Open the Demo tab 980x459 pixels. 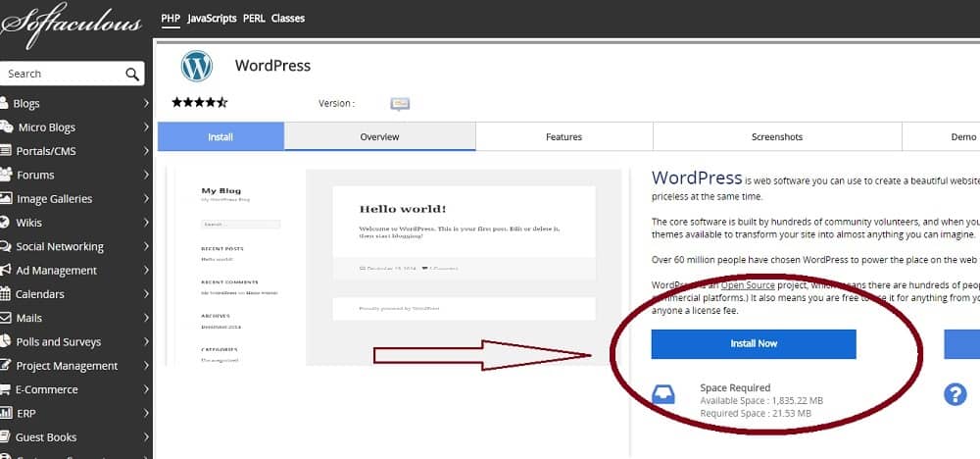pyautogui.click(x=941, y=136)
